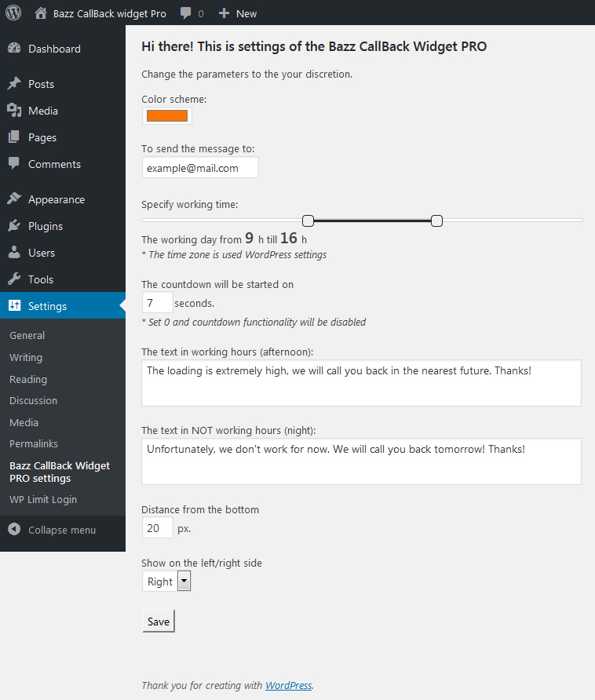This screenshot has width=595, height=700.
Task: Click the Save button
Action: point(159,621)
